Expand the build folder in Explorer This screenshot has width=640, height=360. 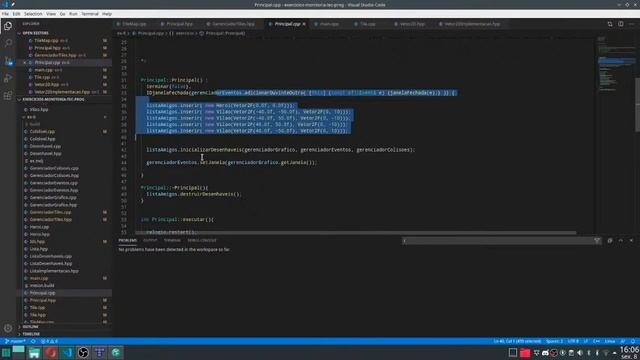tap(34, 124)
